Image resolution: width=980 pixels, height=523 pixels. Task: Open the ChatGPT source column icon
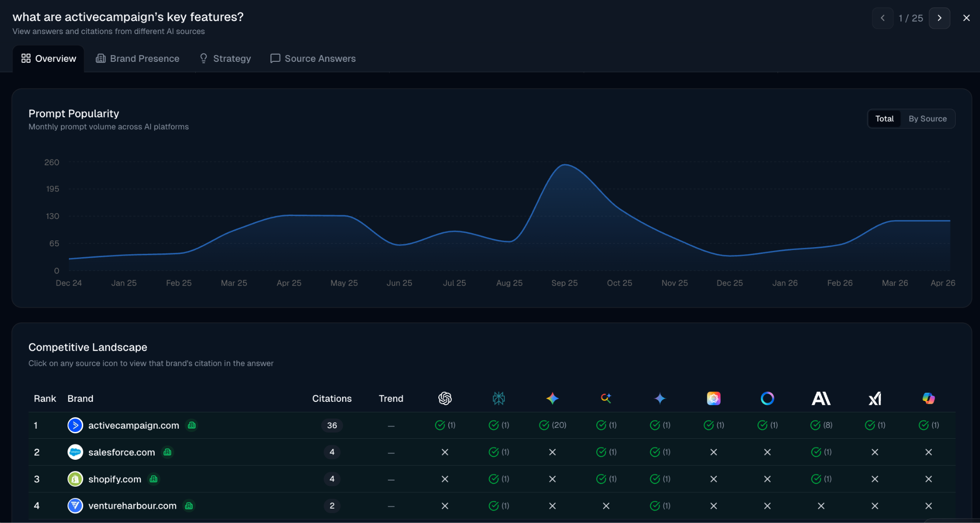pos(445,398)
